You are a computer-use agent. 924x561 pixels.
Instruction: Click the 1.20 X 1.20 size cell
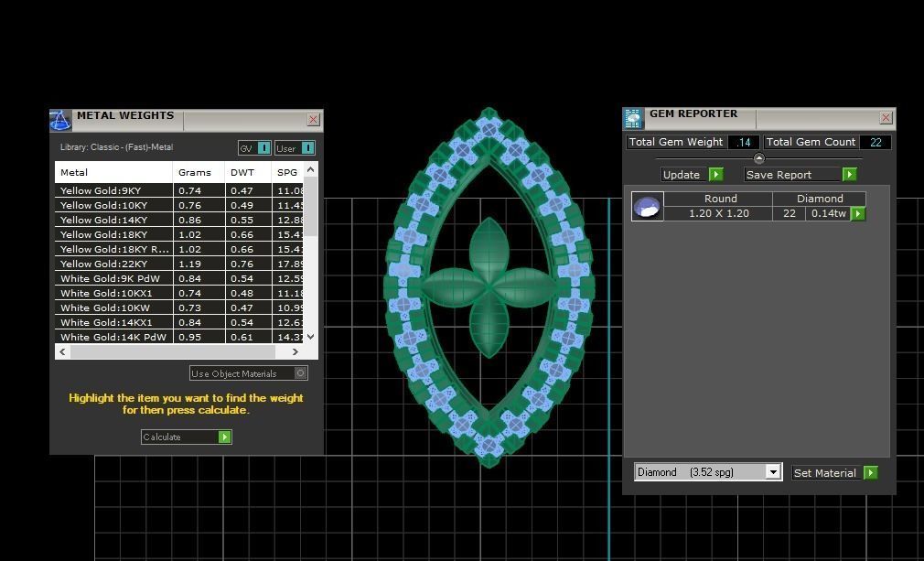(x=719, y=213)
